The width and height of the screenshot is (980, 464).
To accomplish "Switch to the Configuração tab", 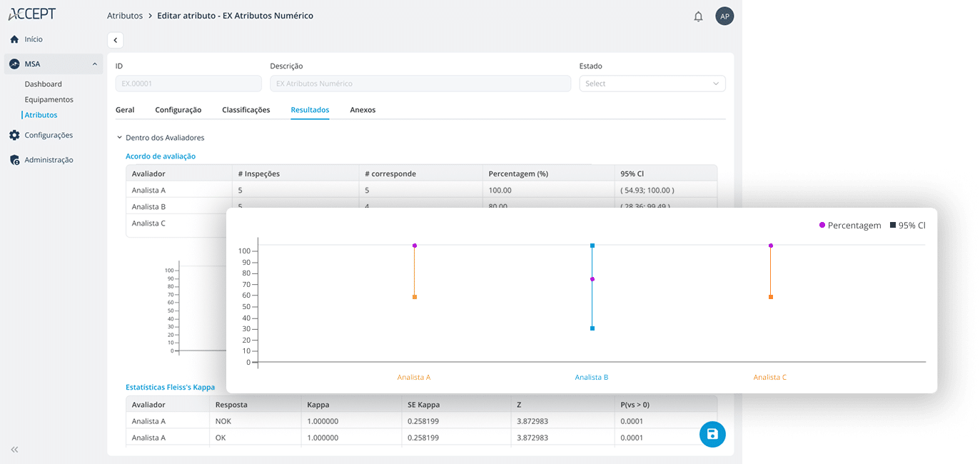I will 178,110.
